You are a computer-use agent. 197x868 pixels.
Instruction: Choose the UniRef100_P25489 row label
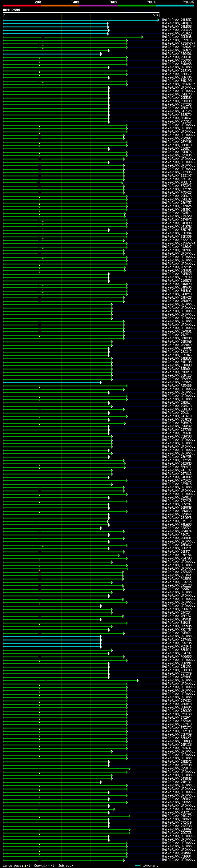[177, 386]
